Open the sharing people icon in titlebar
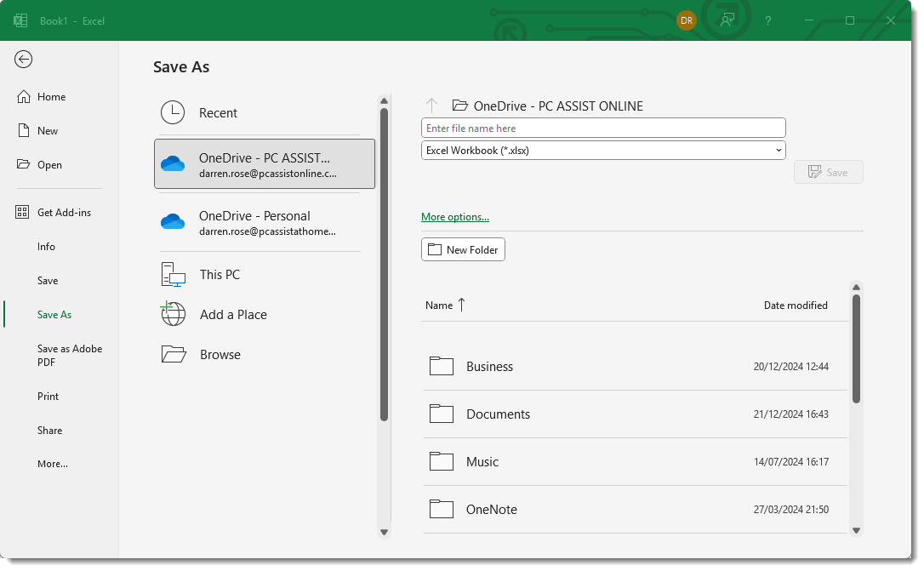The width and height of the screenshot is (924, 571). tap(727, 20)
